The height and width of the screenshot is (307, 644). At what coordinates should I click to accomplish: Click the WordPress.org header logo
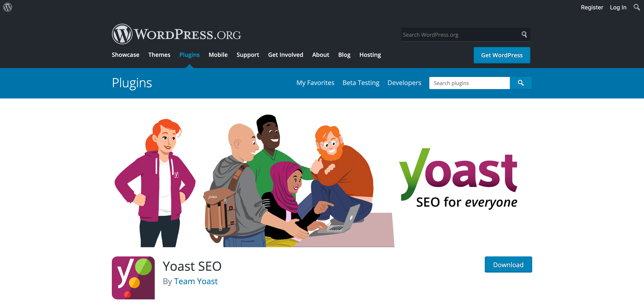(x=176, y=34)
